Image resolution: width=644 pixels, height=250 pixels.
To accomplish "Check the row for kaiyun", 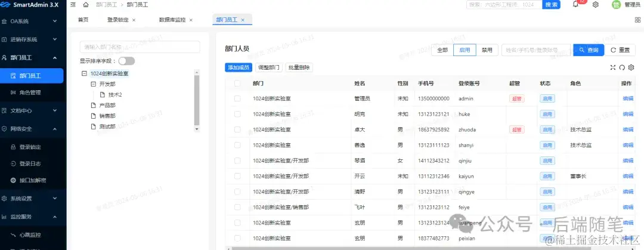I will pyautogui.click(x=237, y=176).
